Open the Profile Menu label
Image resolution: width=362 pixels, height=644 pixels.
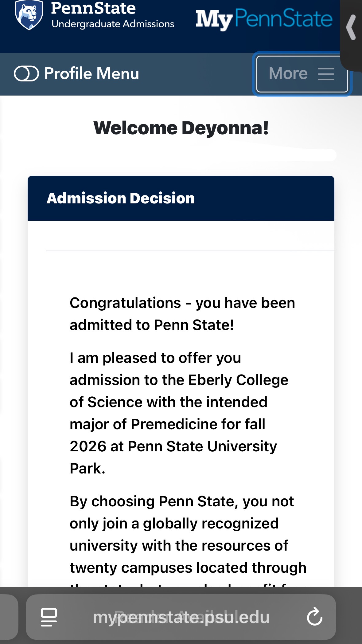[x=91, y=74]
